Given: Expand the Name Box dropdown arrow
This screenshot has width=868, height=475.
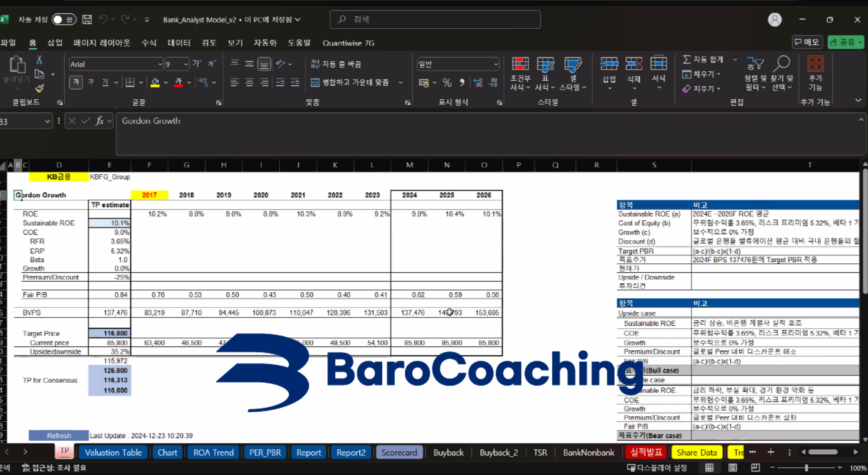Looking at the screenshot, I should pos(47,121).
